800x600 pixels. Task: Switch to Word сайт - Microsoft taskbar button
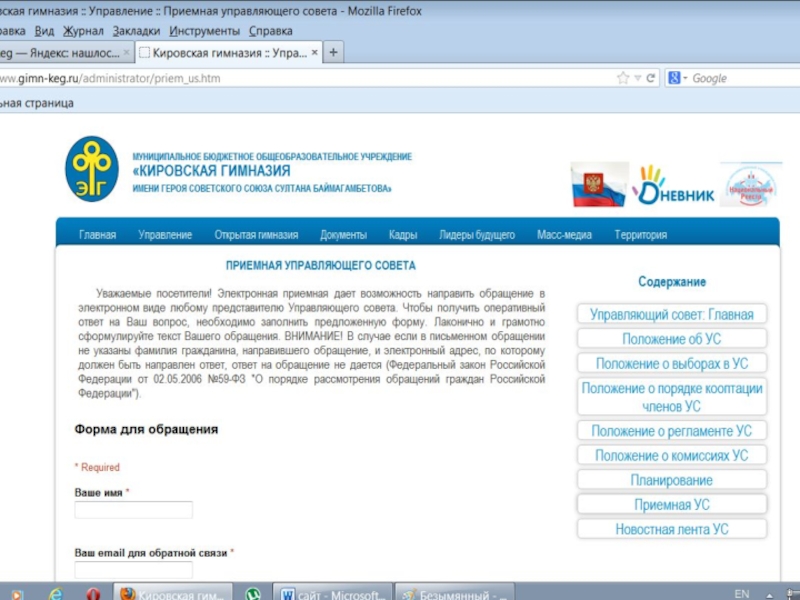[x=333, y=593]
